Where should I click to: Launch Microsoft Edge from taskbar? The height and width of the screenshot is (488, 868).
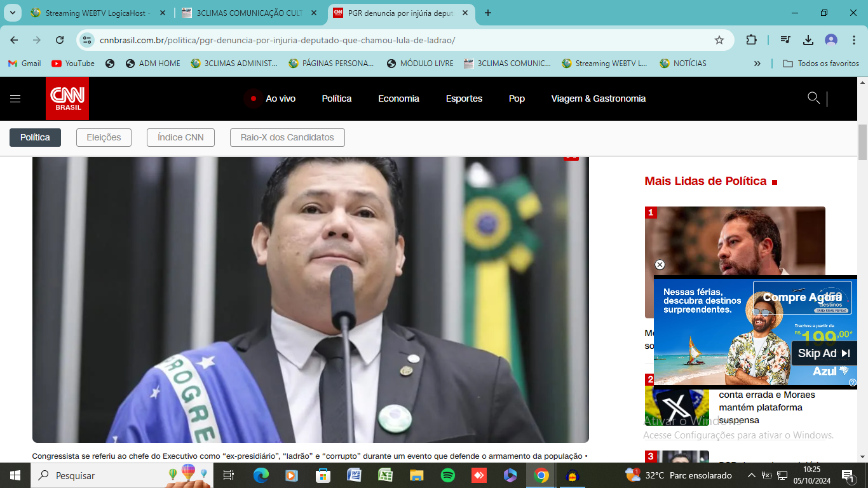261,475
